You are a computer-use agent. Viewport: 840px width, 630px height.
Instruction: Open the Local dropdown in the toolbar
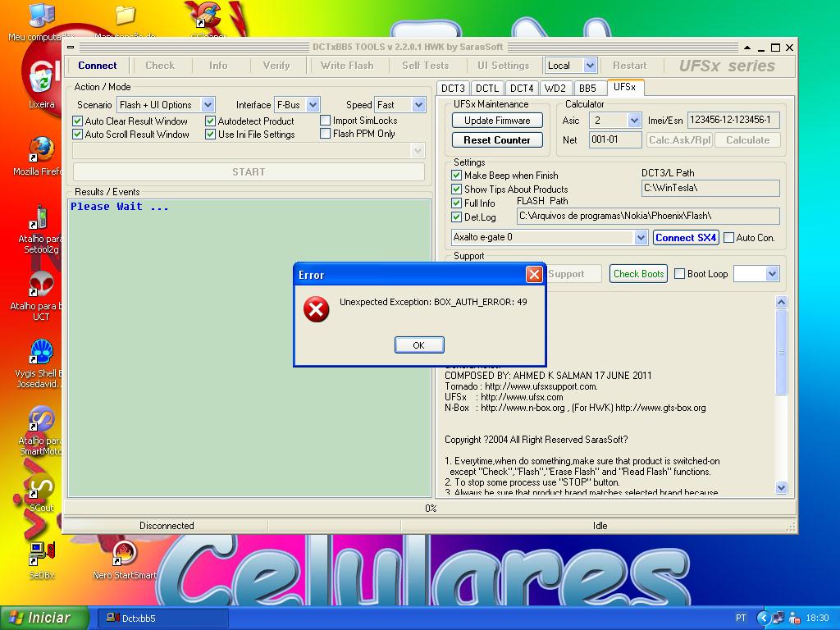click(x=590, y=66)
